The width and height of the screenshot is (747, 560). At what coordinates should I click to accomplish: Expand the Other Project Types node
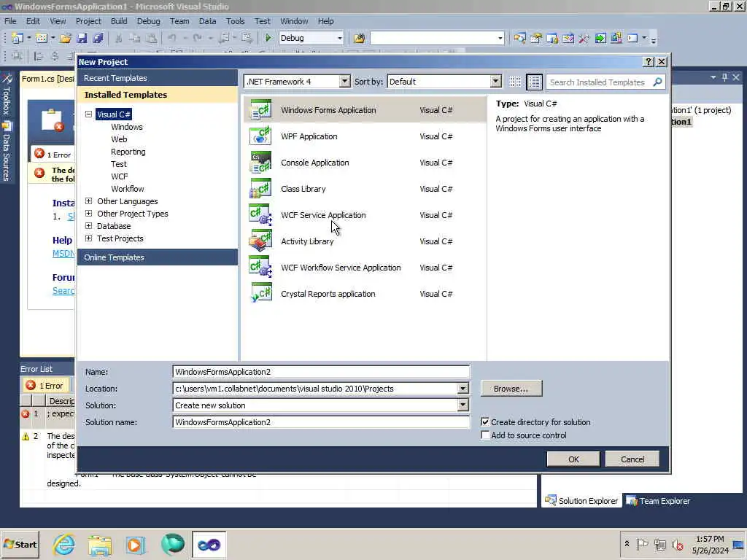point(88,214)
